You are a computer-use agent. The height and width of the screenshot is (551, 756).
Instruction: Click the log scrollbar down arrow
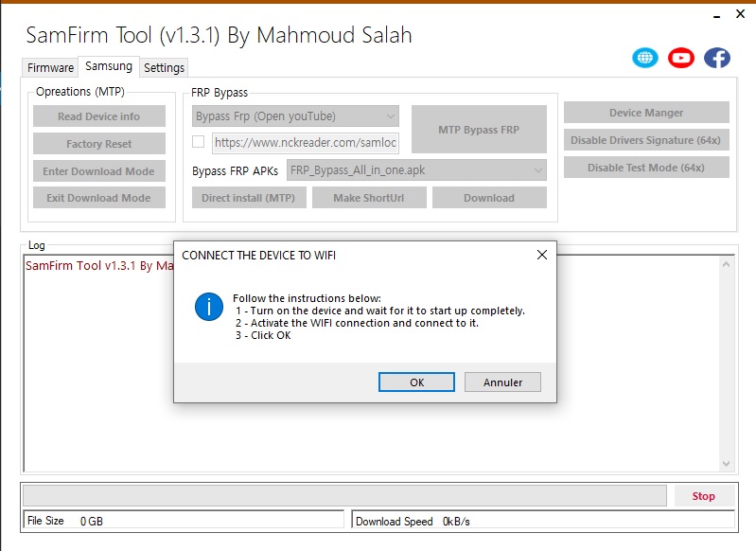726,464
